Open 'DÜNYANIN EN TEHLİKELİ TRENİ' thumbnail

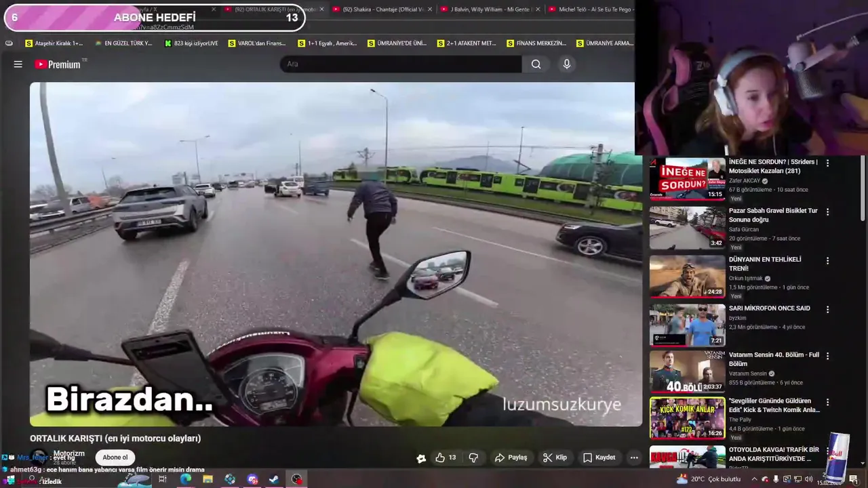[688, 277]
